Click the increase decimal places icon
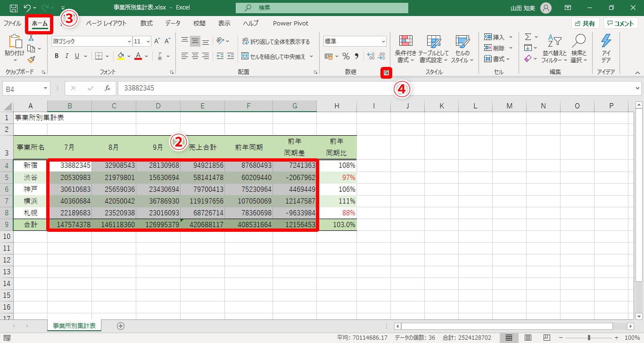This screenshot has width=644, height=343. 371,57
